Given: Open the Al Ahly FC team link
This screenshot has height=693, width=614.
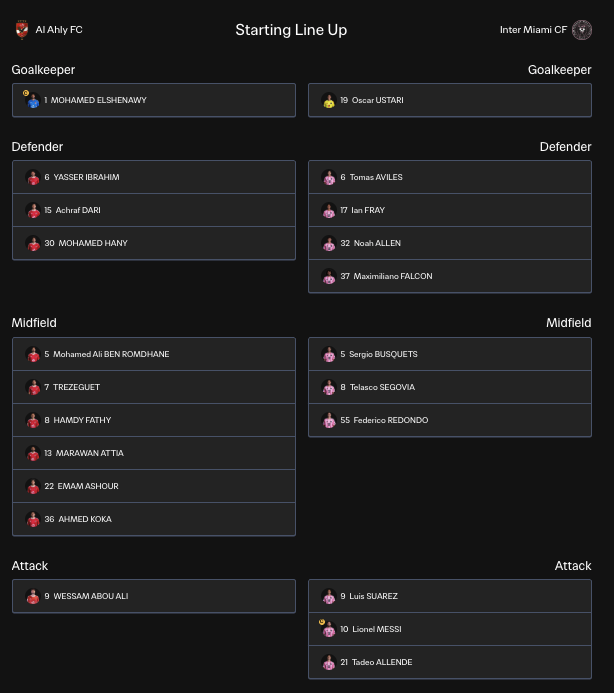Looking at the screenshot, I should point(59,30).
